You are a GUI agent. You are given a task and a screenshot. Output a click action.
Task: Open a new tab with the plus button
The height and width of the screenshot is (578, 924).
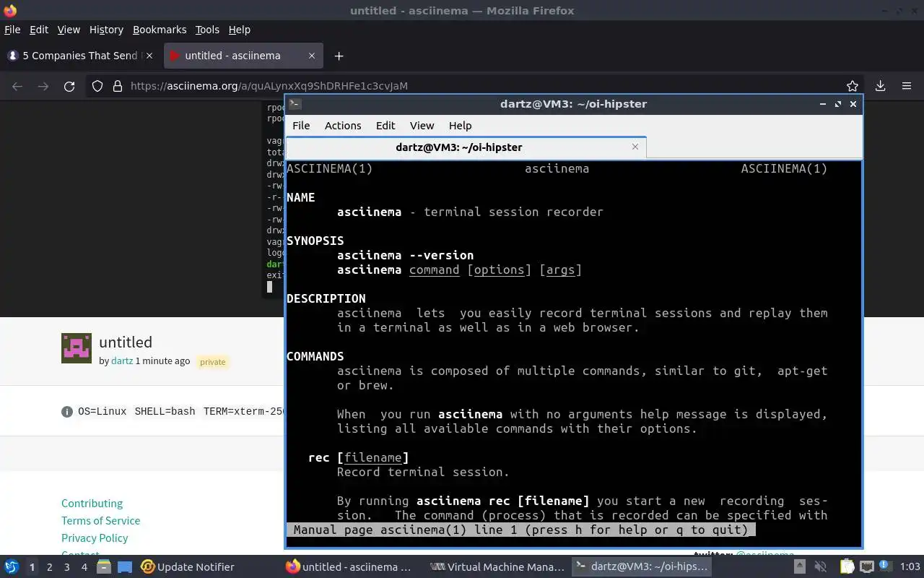tap(339, 56)
